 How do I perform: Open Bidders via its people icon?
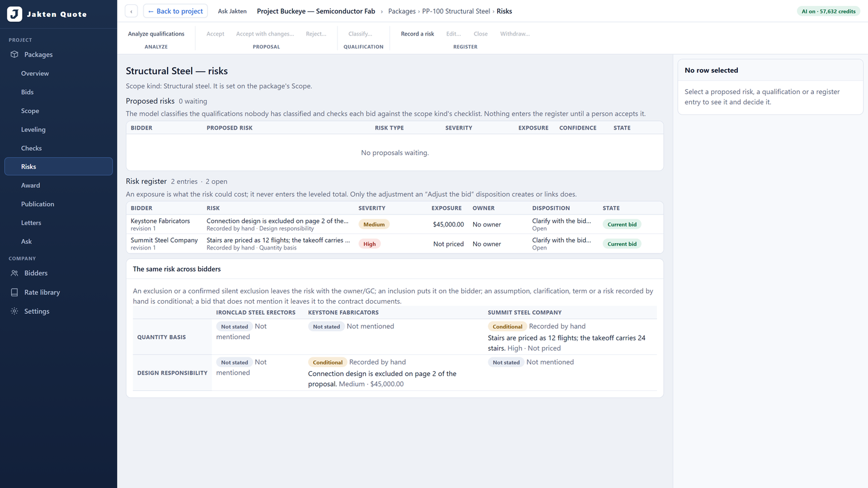14,273
